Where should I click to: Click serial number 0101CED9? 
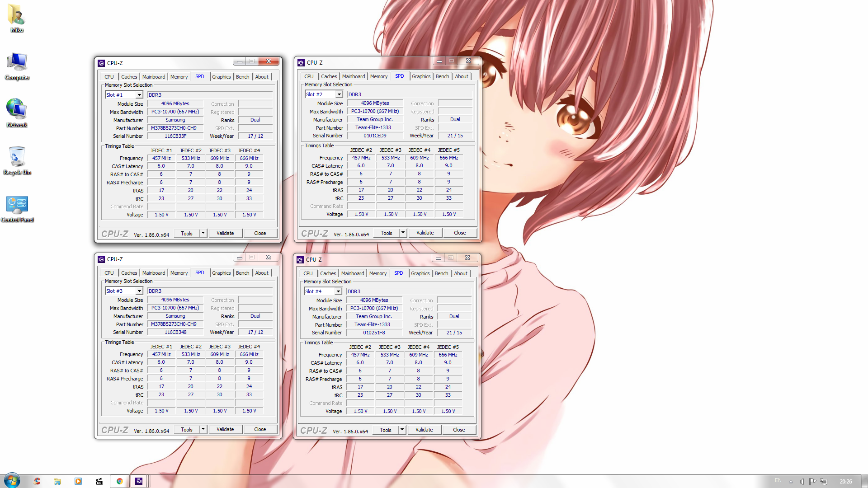375,136
